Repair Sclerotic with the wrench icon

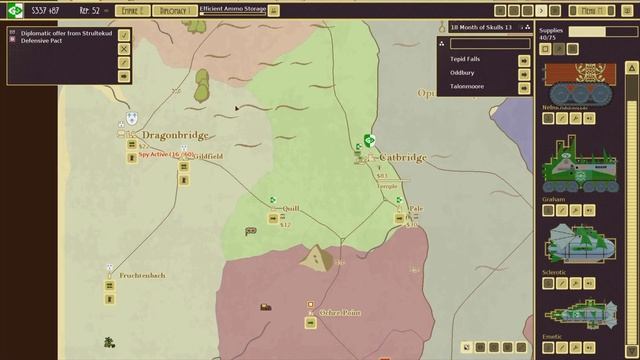coord(576,283)
